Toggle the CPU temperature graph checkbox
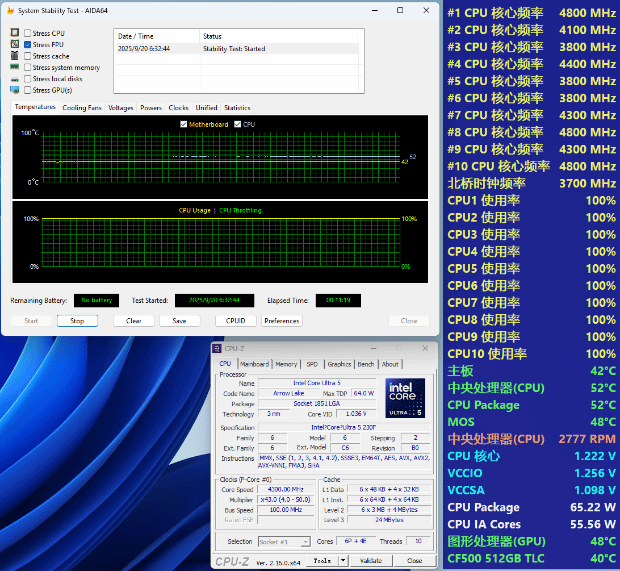 (x=238, y=124)
